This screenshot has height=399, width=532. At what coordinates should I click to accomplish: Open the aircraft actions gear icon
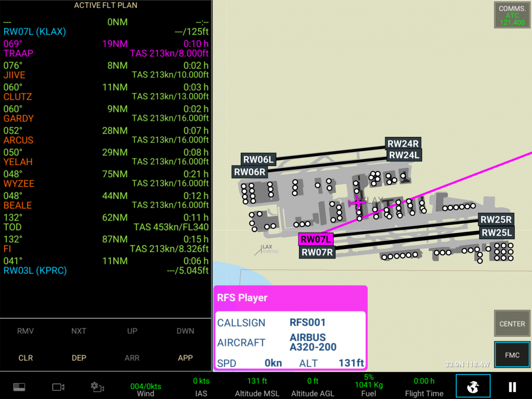coord(97,386)
